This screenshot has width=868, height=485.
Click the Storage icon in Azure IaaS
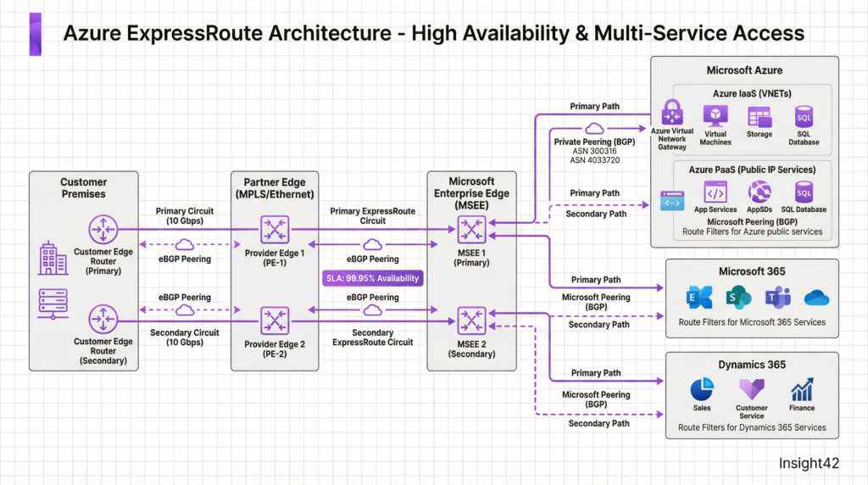click(759, 116)
